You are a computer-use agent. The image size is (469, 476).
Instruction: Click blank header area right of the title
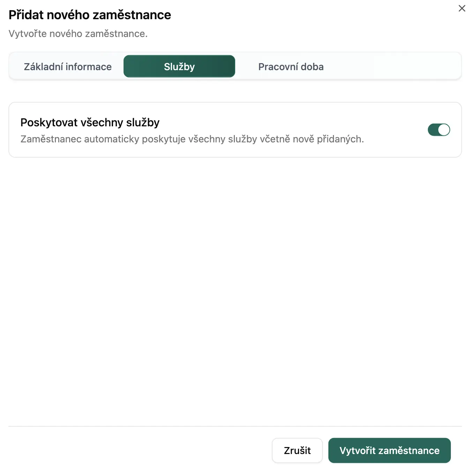(x=314, y=15)
